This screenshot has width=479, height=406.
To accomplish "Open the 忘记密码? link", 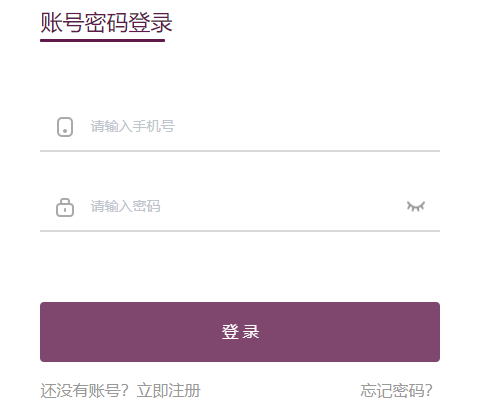I will (x=396, y=390).
